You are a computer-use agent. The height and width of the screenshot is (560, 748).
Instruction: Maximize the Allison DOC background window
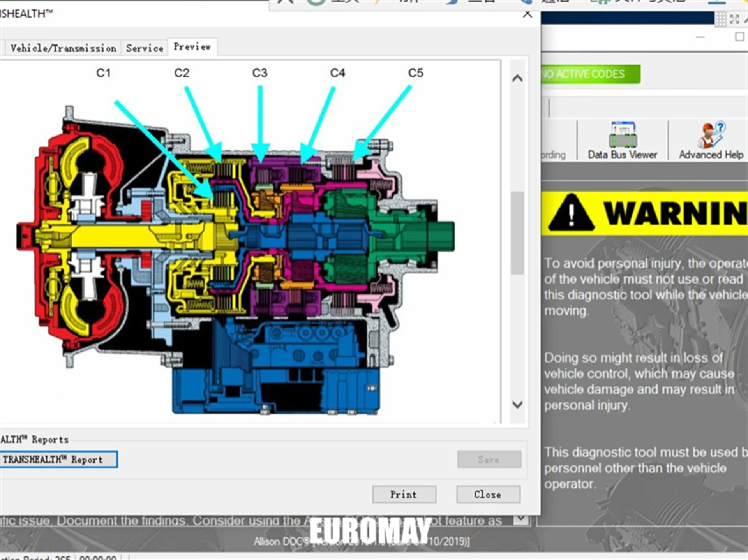pos(739,37)
